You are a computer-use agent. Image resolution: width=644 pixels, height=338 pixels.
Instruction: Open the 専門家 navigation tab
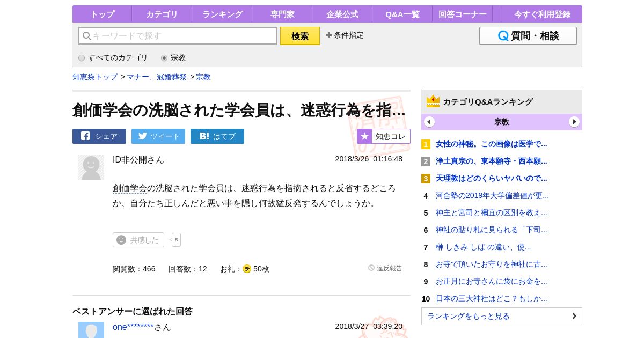tap(282, 14)
